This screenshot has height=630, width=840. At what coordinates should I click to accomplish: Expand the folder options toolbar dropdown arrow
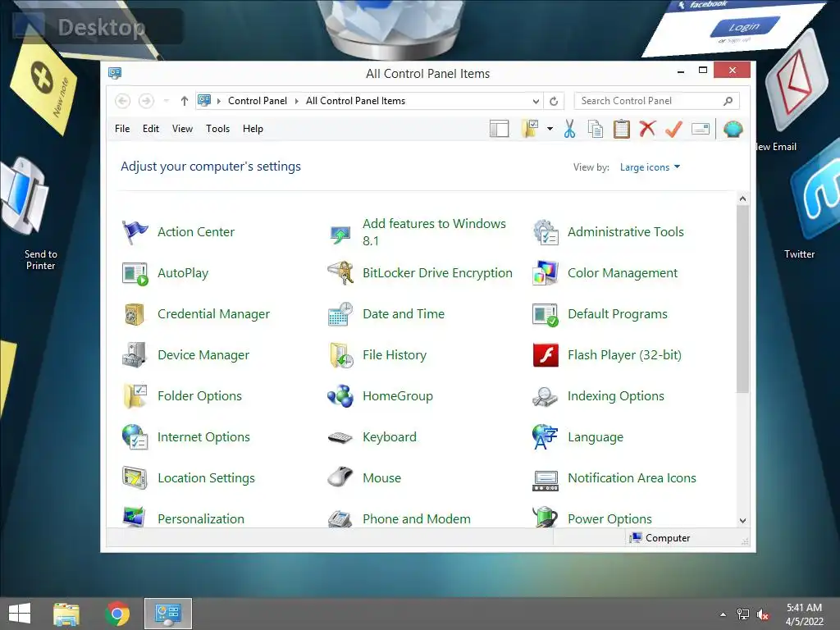tap(550, 129)
